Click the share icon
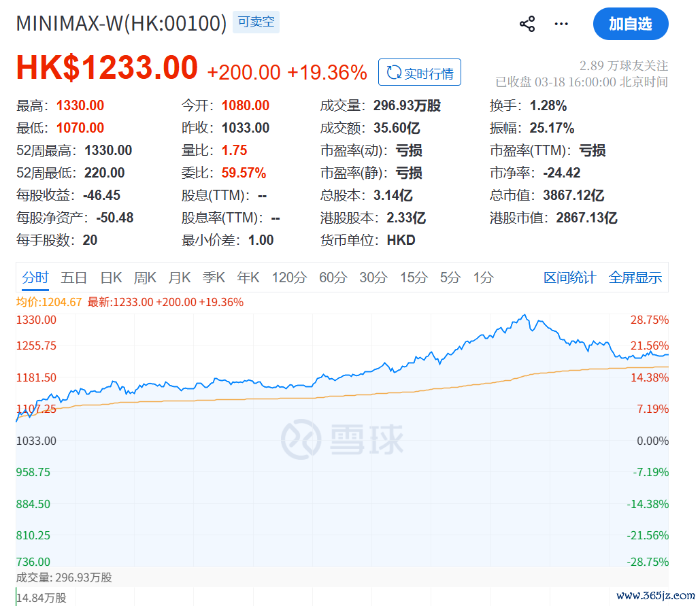The height and width of the screenshot is (606, 700). point(527,24)
